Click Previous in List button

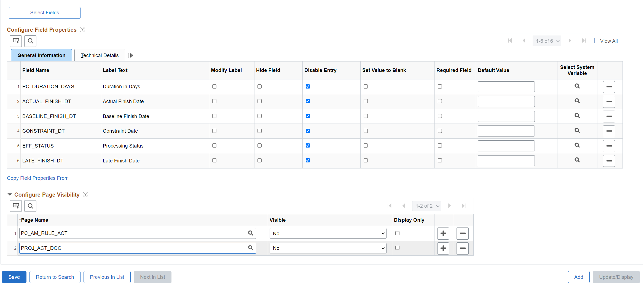(107, 277)
